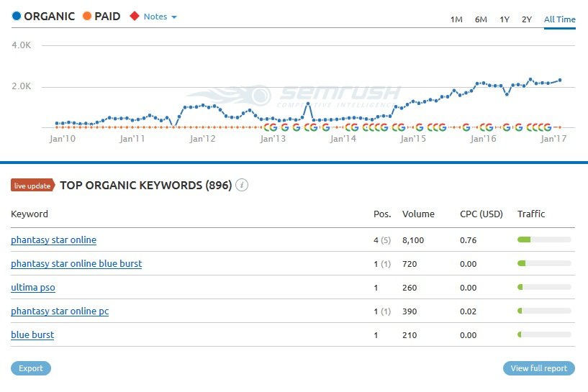This screenshot has width=588, height=392.
Task: Click the info icon beside Top Organic Keywords
Action: click(x=242, y=185)
